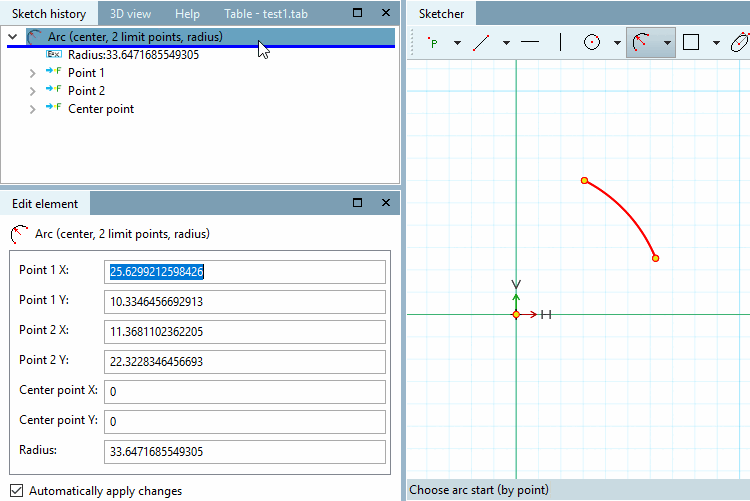Collapse the Arc tree node

point(12,37)
